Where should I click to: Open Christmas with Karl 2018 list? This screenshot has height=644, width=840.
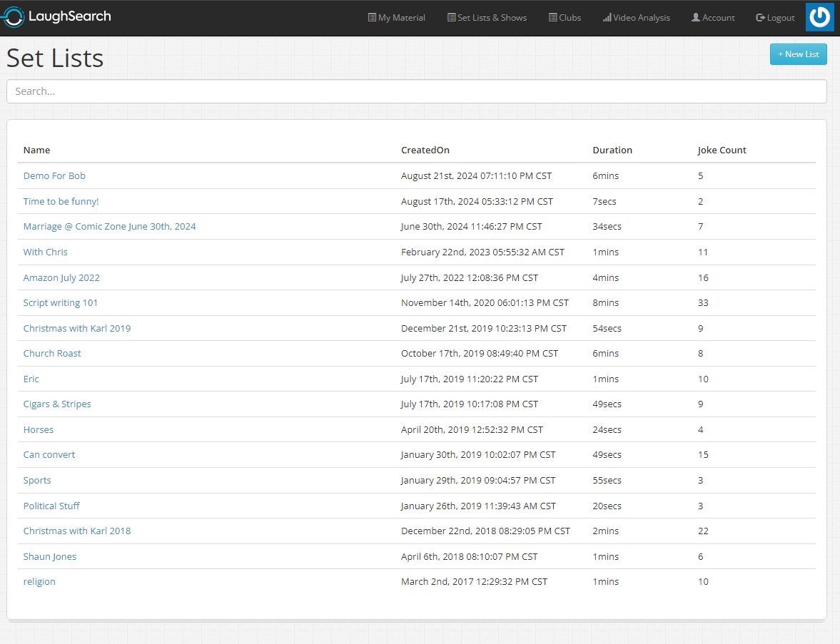pos(76,531)
